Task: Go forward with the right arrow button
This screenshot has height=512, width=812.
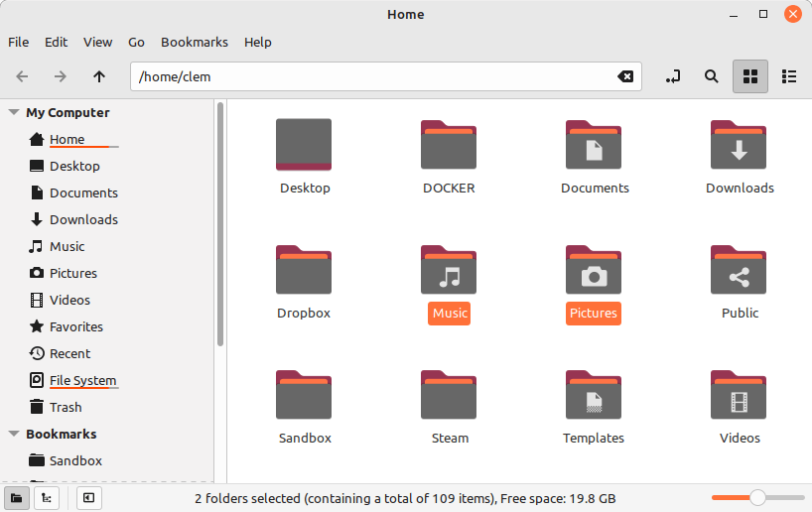Action: pos(61,76)
